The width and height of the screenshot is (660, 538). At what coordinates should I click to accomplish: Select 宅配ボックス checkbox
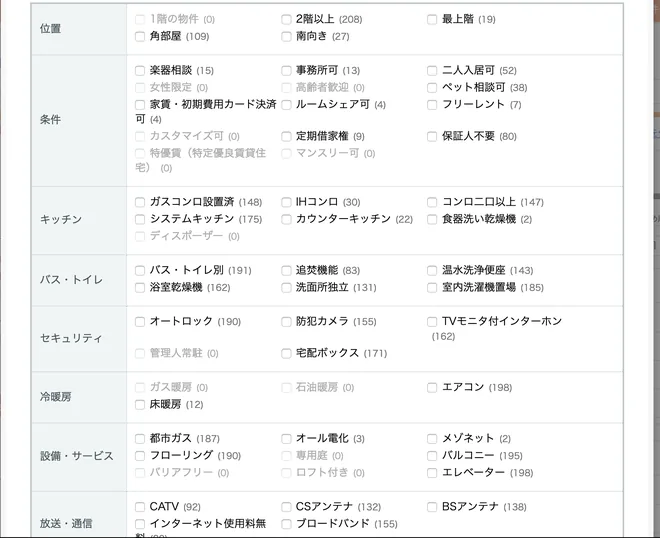coord(286,353)
